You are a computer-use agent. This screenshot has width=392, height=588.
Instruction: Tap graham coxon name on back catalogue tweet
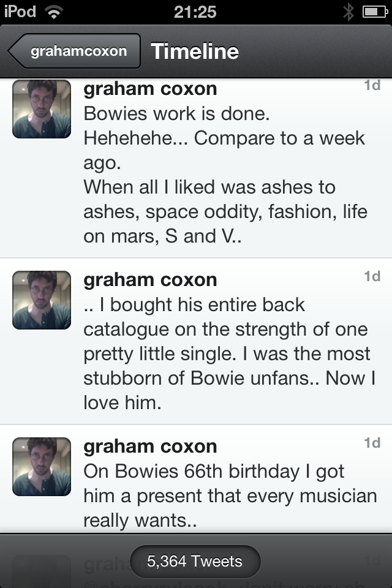click(x=150, y=280)
